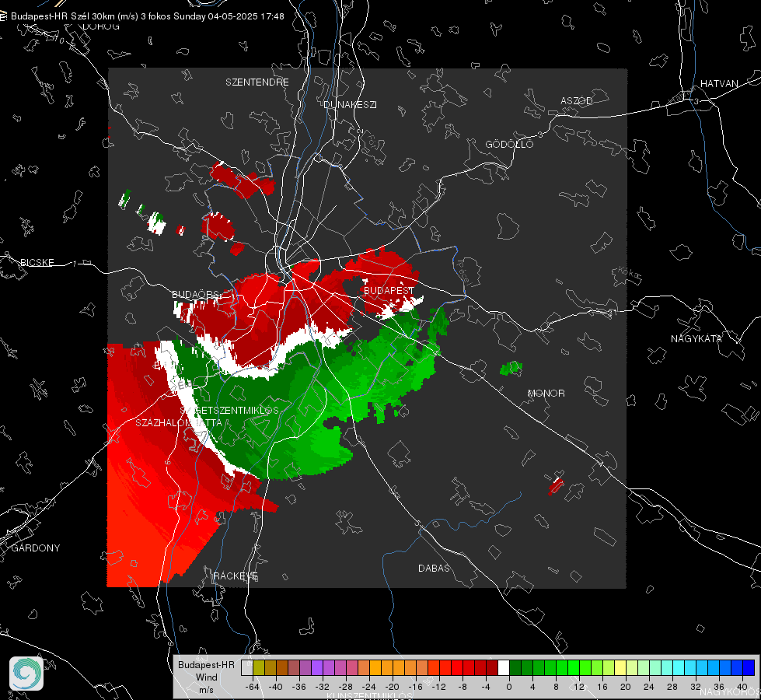Image resolution: width=761 pixels, height=700 pixels.
Task: Click the SZIGETSZENTMIKLOS map label
Action: pos(229,410)
